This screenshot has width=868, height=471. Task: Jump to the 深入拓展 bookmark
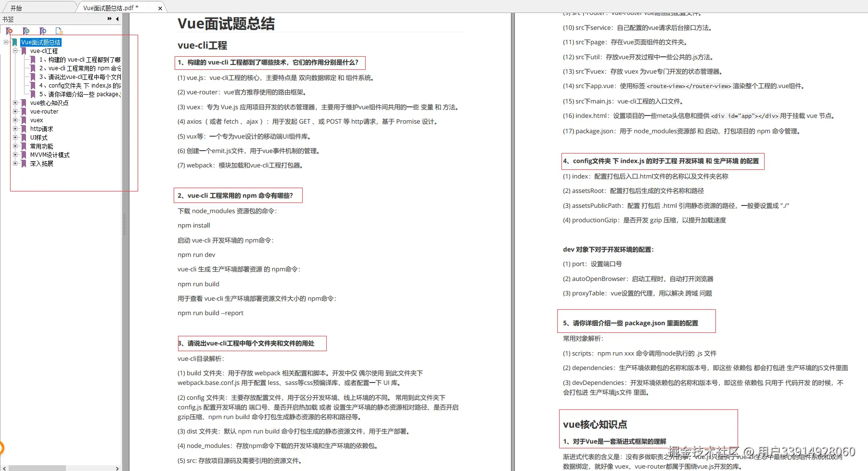(41, 164)
